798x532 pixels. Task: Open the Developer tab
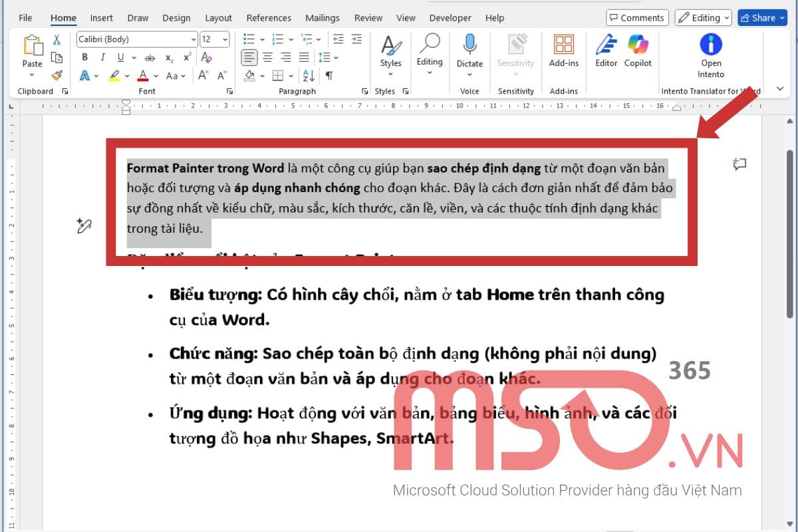(x=450, y=18)
